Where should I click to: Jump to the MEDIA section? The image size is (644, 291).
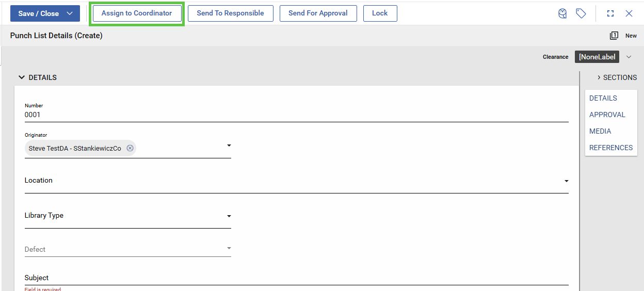pyautogui.click(x=600, y=131)
